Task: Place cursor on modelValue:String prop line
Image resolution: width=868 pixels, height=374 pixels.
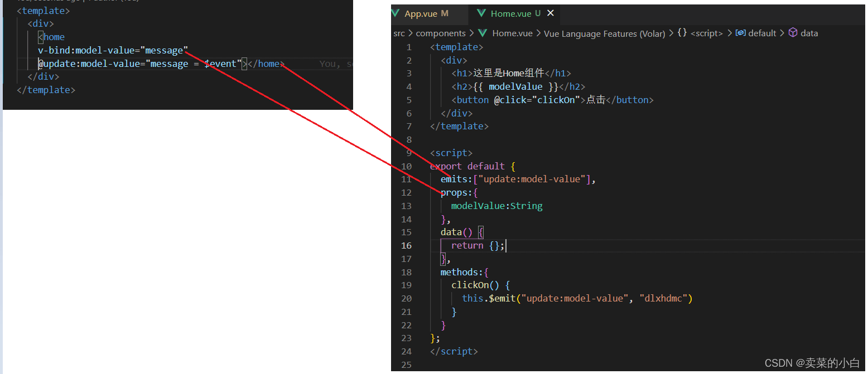Action: pyautogui.click(x=497, y=206)
